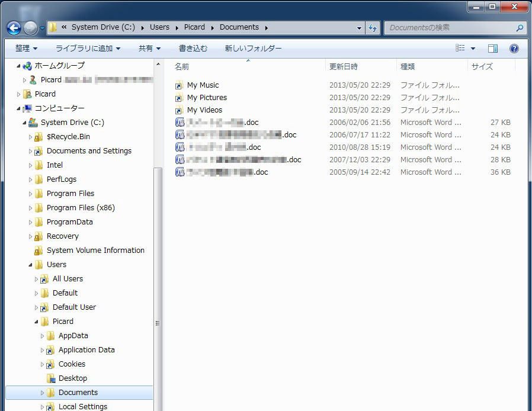The image size is (532, 411).
Task: Select Local Settings in the tree
Action: pyautogui.click(x=83, y=407)
